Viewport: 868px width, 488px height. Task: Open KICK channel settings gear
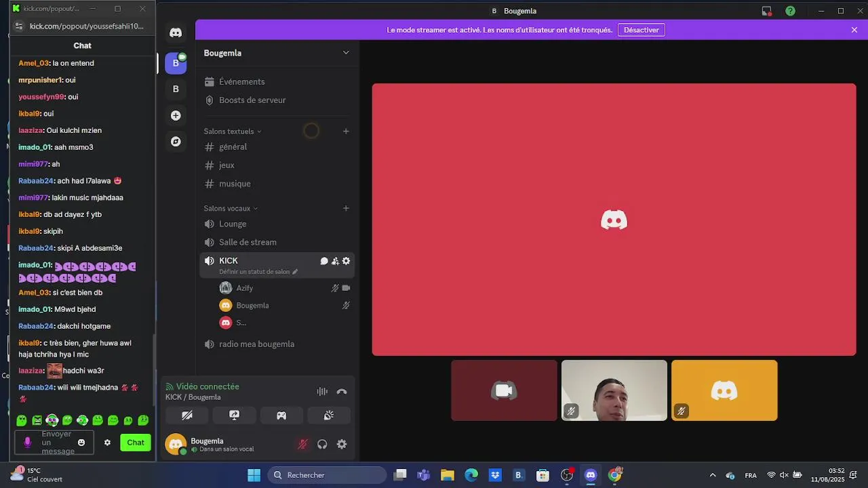point(346,261)
